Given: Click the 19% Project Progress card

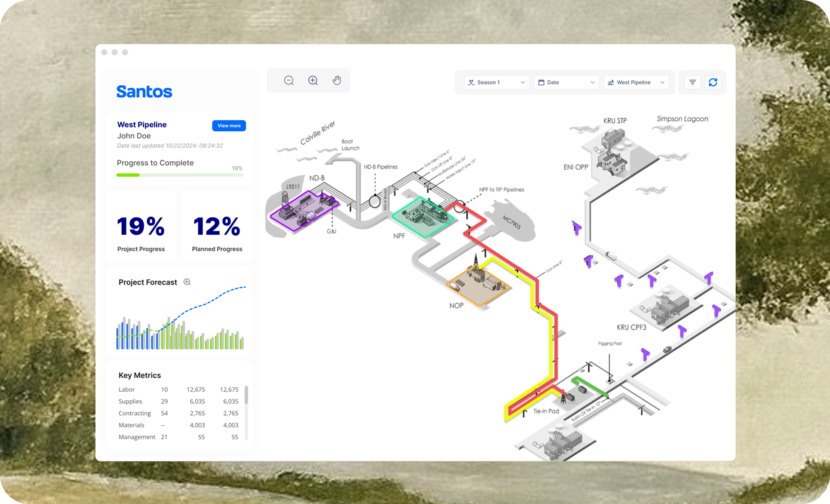Looking at the screenshot, I should coord(141,226).
